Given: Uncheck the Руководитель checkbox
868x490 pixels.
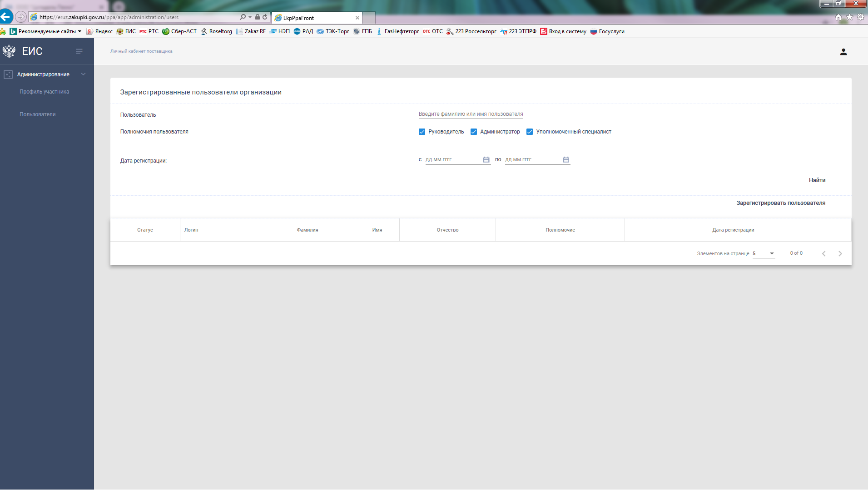Looking at the screenshot, I should [x=422, y=132].
